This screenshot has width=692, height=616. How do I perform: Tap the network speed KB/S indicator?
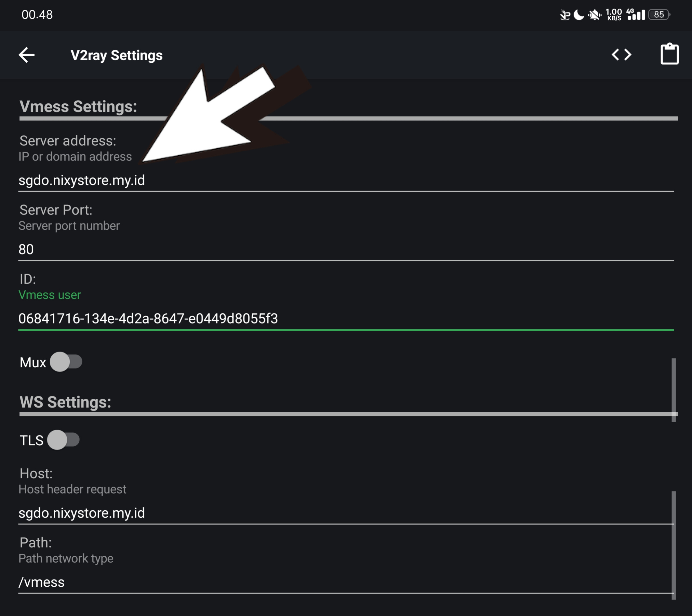coord(614,15)
